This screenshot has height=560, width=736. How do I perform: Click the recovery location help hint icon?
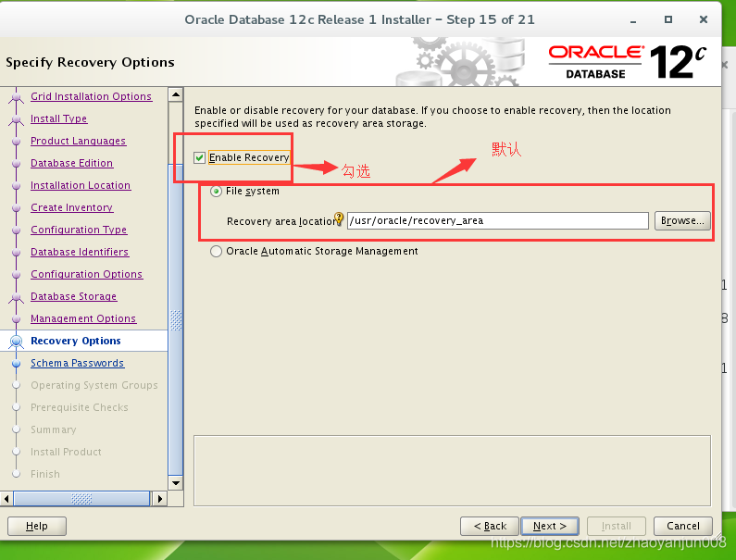click(339, 218)
